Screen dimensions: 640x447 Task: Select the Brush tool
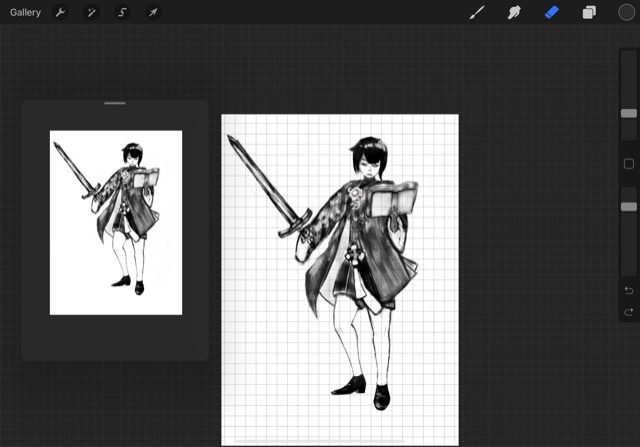click(477, 13)
